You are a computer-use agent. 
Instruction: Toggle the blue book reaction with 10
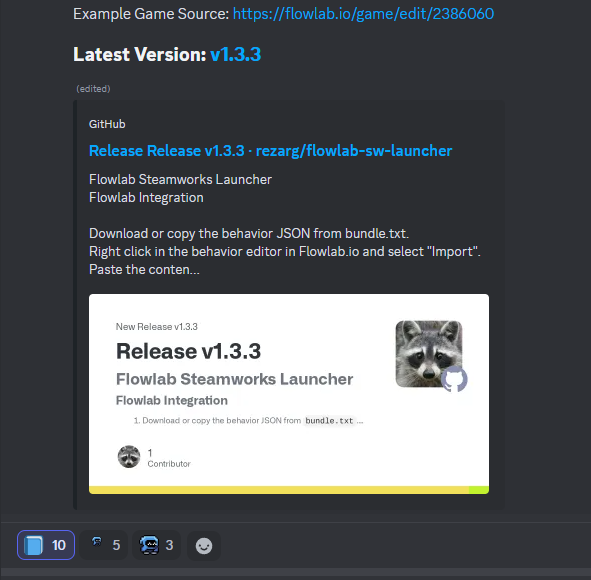coord(46,545)
